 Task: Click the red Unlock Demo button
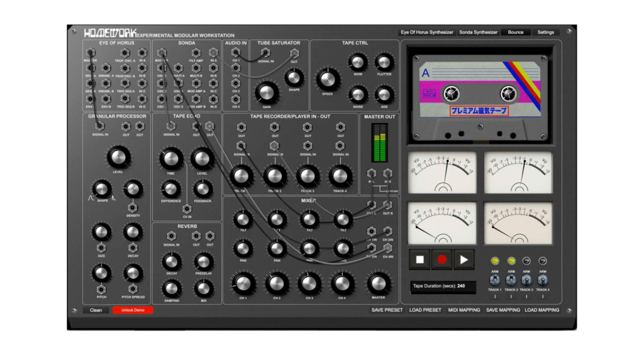point(133,310)
